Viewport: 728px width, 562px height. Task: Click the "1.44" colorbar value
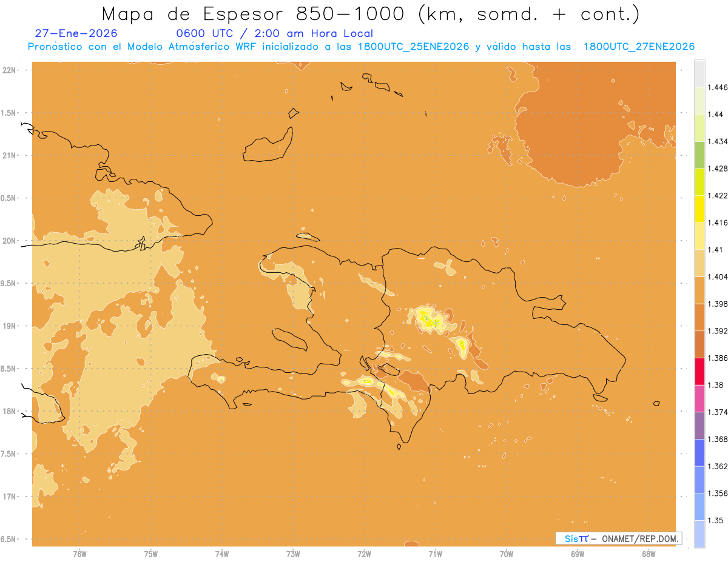pos(716,115)
